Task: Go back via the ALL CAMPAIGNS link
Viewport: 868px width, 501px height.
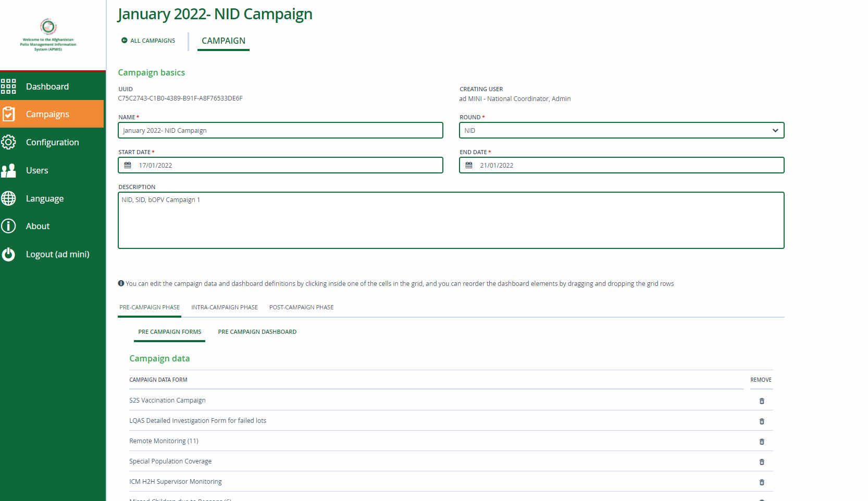Action: [153, 40]
